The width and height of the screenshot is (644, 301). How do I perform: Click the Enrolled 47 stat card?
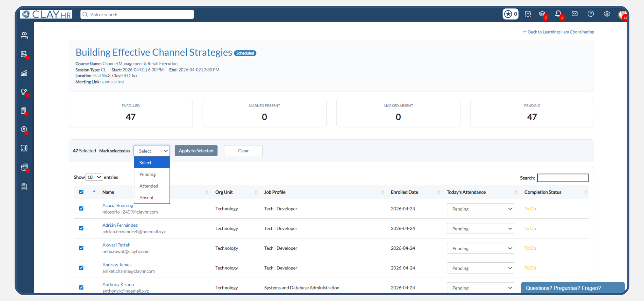tap(131, 113)
